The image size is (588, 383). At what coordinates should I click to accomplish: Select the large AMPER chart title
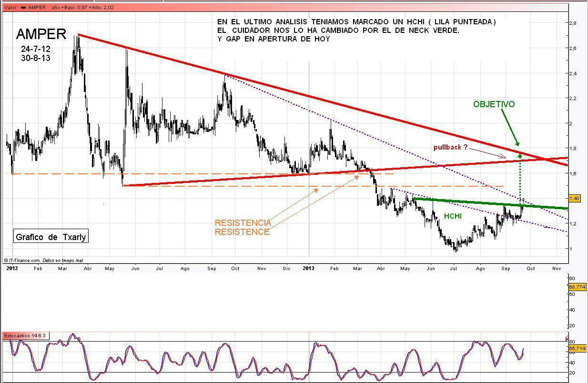[x=41, y=34]
